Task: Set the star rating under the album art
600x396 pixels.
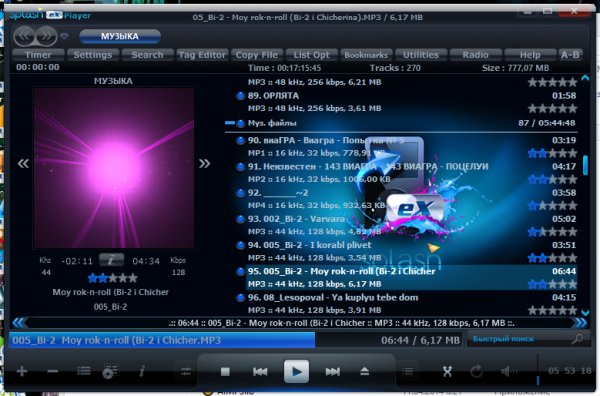Action: coord(112,278)
